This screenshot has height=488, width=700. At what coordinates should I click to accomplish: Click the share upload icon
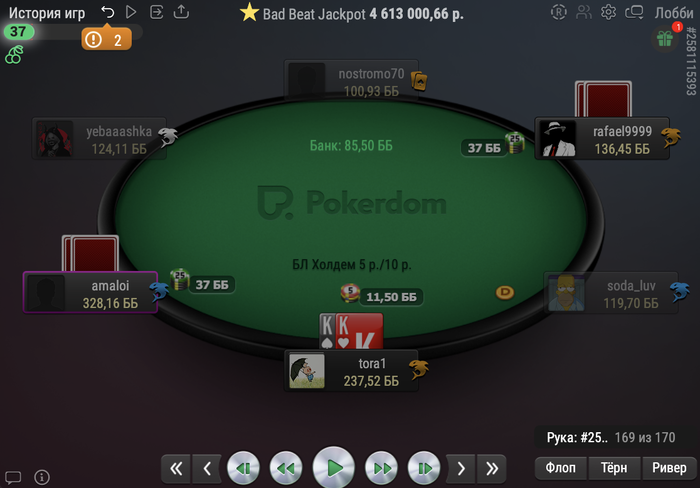pyautogui.click(x=181, y=12)
